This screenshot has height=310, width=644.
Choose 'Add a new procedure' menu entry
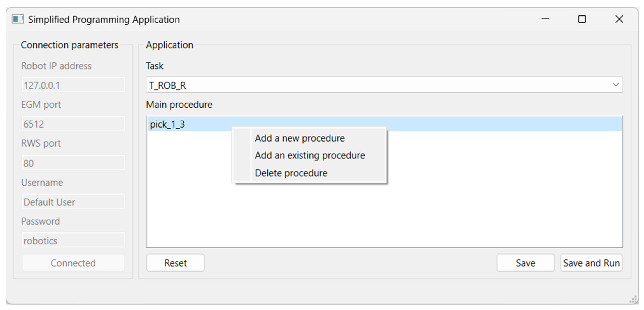[299, 138]
